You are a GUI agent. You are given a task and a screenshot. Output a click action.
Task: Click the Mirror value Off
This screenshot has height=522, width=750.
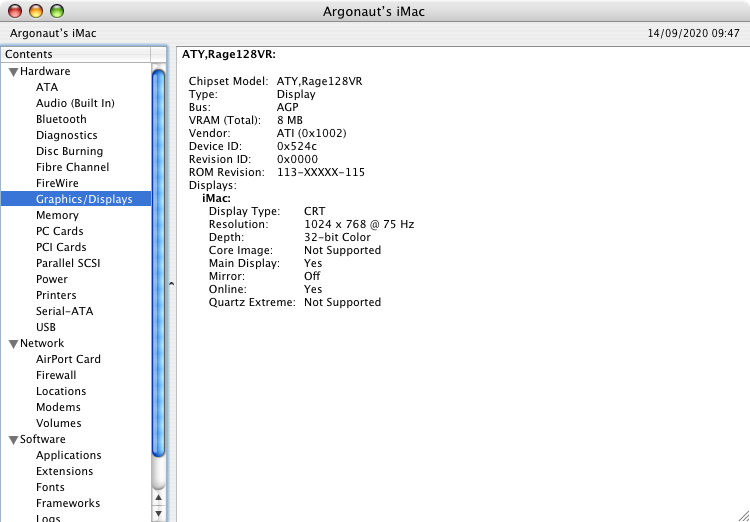click(x=312, y=276)
